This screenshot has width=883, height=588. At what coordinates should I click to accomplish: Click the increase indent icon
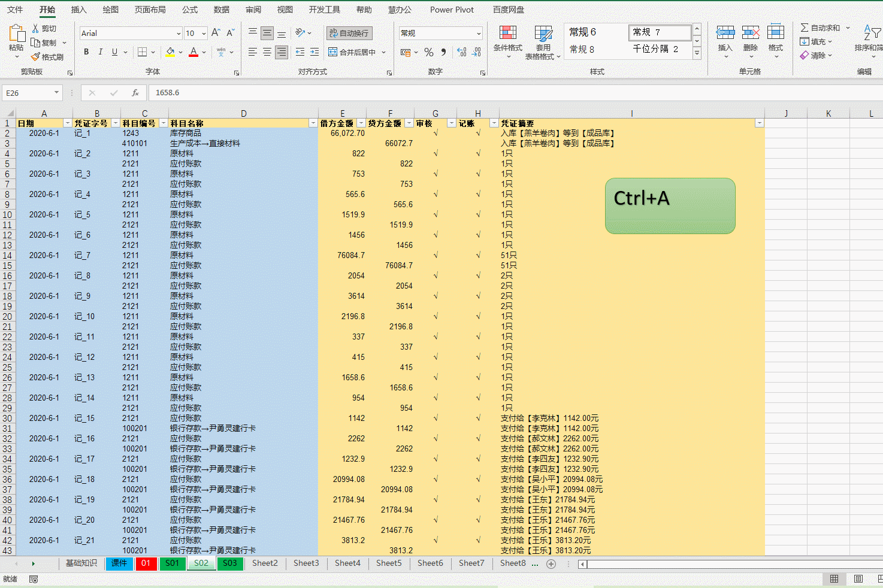coord(315,52)
